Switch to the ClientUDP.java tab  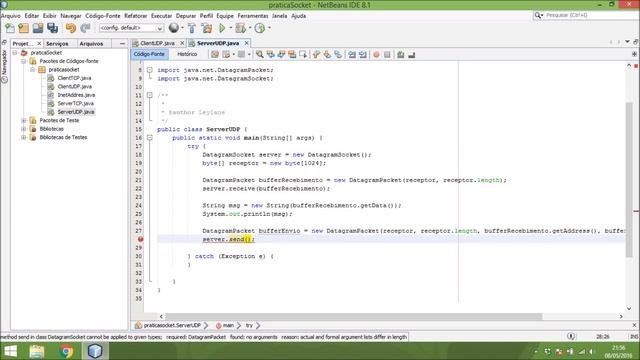pos(157,43)
